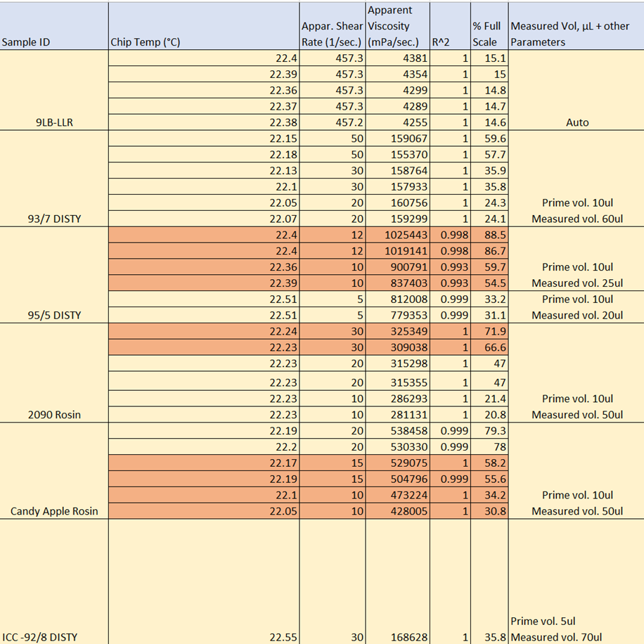The width and height of the screenshot is (644, 644).
Task: Select viscosity value 160756
Action: click(x=397, y=202)
